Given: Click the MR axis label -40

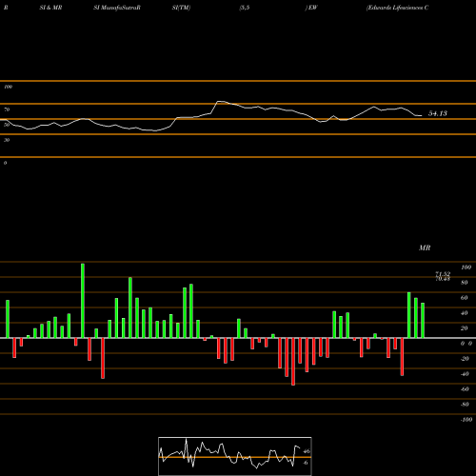Looking at the screenshot, I should tap(465, 374).
